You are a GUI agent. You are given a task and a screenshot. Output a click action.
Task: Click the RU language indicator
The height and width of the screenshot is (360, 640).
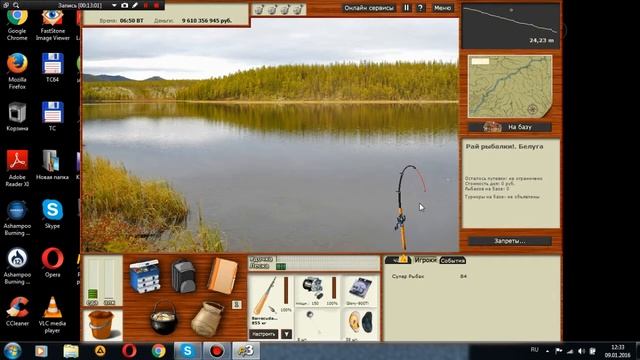pos(534,350)
